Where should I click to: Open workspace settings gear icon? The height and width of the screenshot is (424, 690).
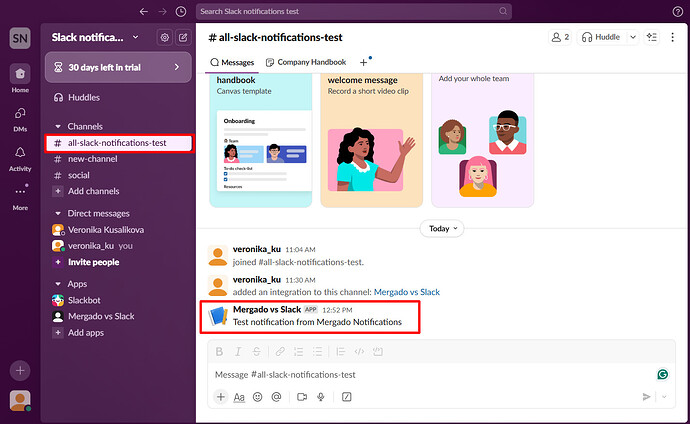pos(165,37)
